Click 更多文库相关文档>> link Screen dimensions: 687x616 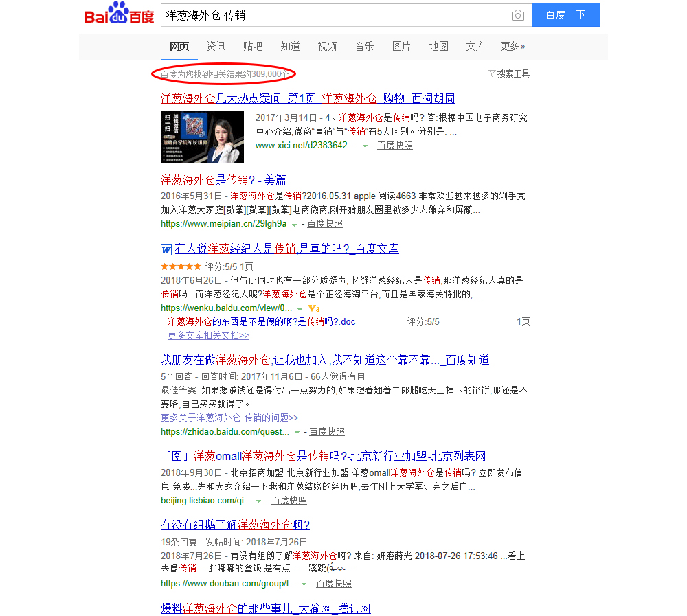click(x=208, y=336)
